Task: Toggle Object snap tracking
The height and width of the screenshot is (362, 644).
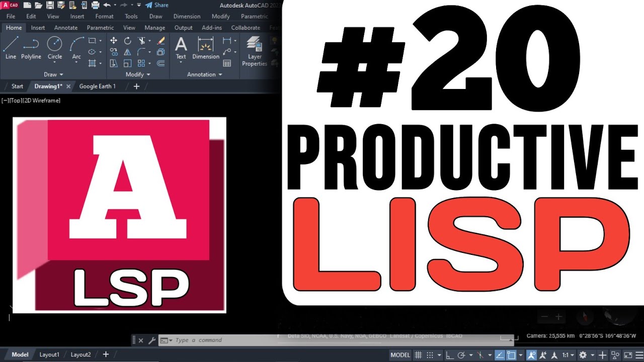Action: pos(500,355)
